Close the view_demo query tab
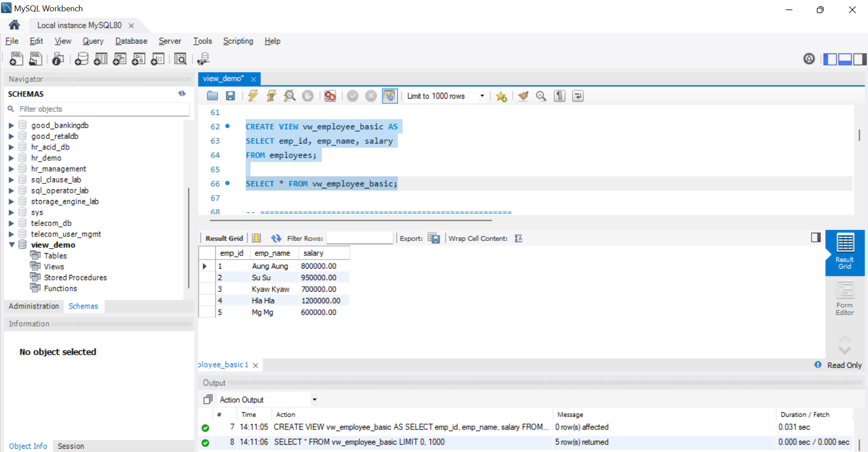The height and width of the screenshot is (452, 868). pos(253,79)
